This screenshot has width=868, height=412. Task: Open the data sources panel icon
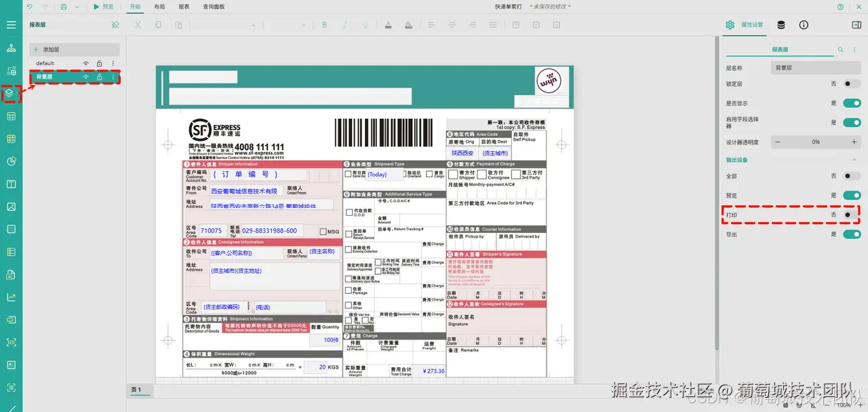780,24
